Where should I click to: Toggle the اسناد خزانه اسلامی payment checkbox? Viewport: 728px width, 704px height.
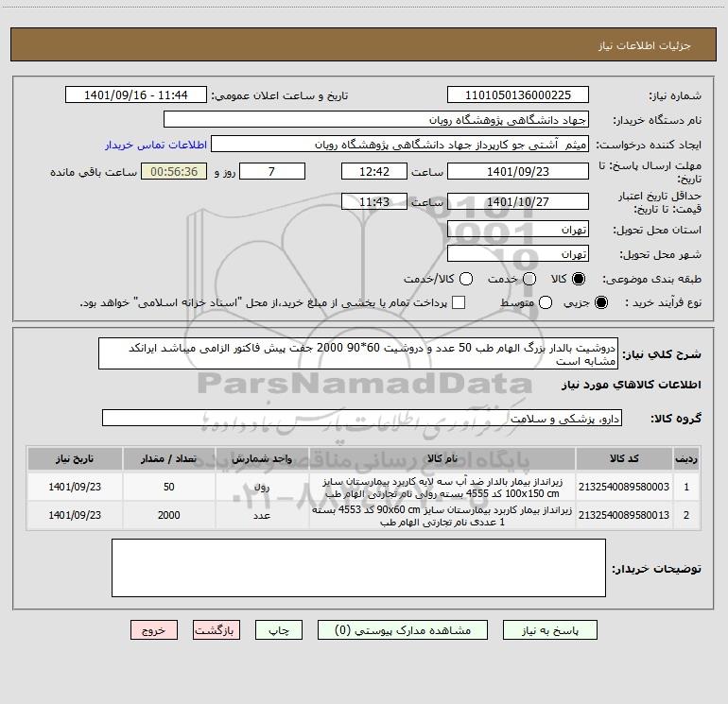[459, 302]
